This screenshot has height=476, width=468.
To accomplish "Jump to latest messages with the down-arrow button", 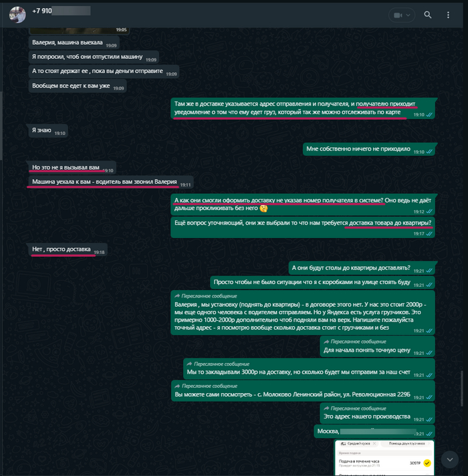I will tap(450, 459).
